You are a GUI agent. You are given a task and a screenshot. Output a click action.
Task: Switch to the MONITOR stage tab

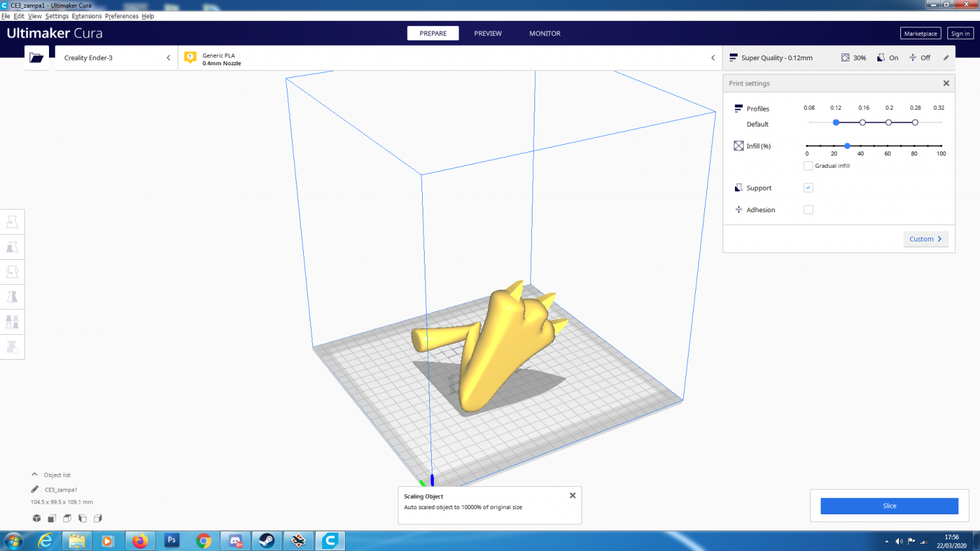545,33
